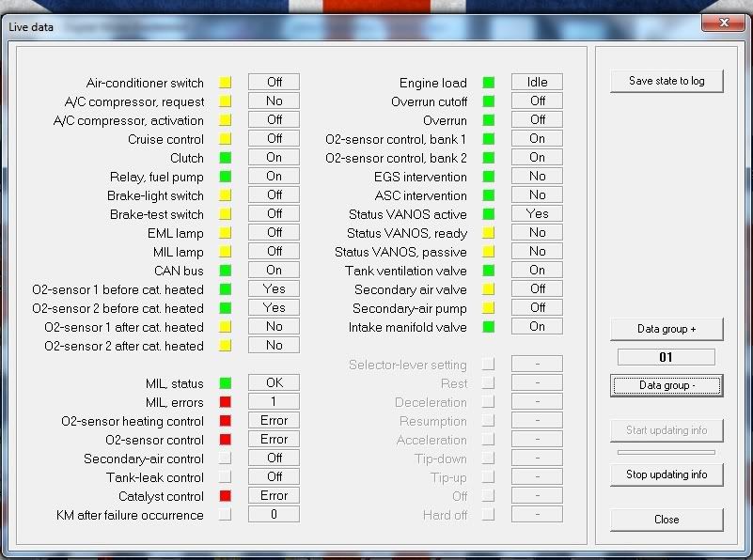The image size is (753, 560).
Task: Click the red MIL errors indicator
Action: coord(226,402)
